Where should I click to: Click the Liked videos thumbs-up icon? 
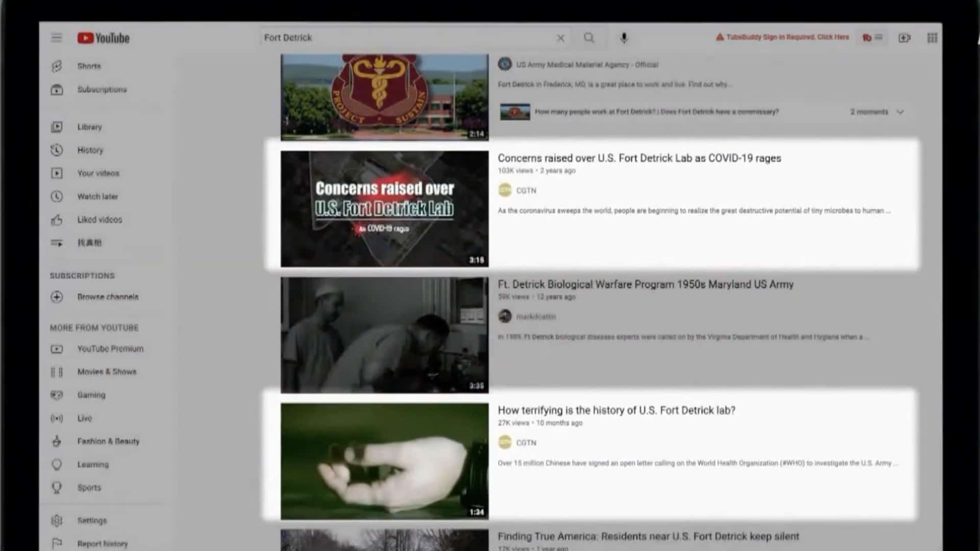coord(57,220)
